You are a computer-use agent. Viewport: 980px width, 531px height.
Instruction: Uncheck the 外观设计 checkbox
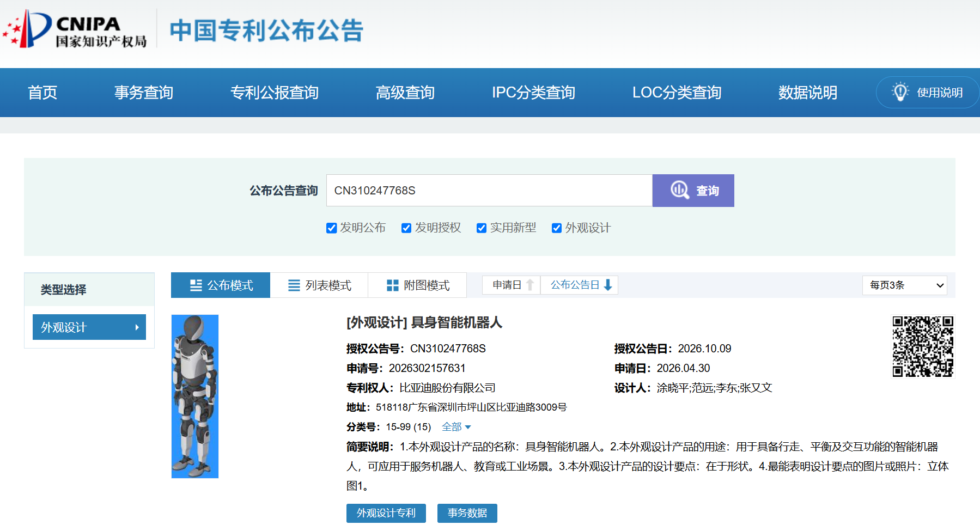coord(557,228)
